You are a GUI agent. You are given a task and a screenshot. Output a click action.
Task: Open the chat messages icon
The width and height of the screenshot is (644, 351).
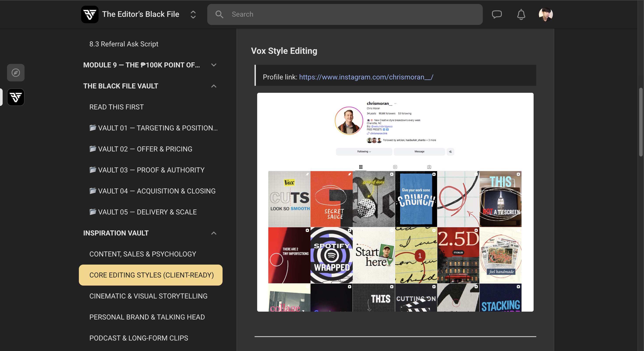coord(497,14)
